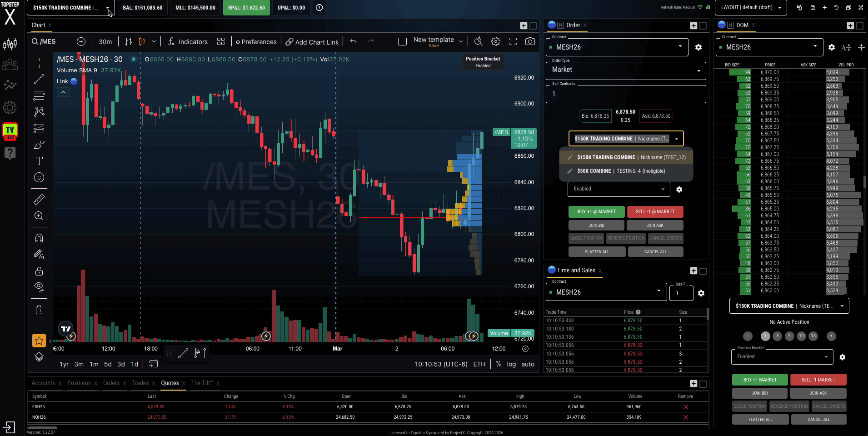Toggle the log scale on chart

point(511,364)
